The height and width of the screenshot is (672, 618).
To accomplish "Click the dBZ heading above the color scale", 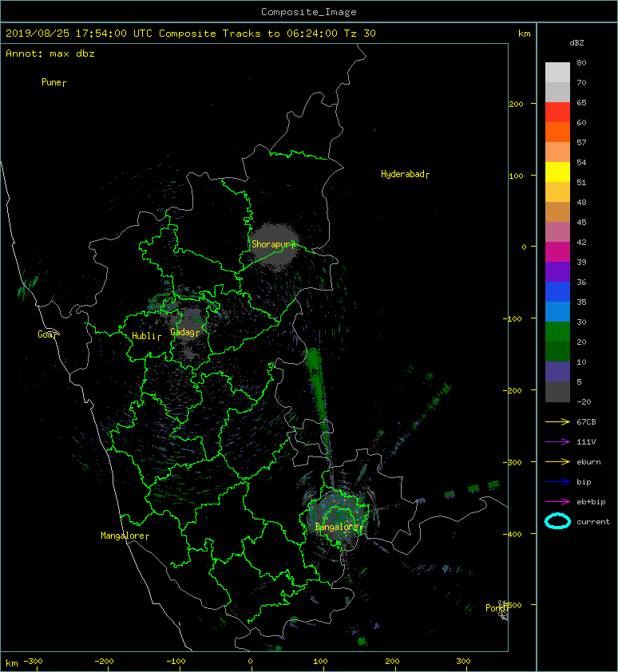I will click(576, 43).
